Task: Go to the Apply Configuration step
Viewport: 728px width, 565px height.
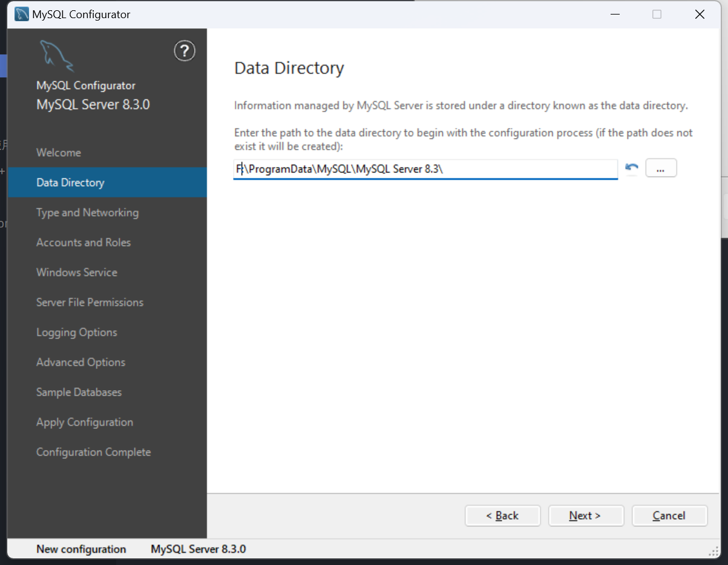Action: pyautogui.click(x=85, y=422)
